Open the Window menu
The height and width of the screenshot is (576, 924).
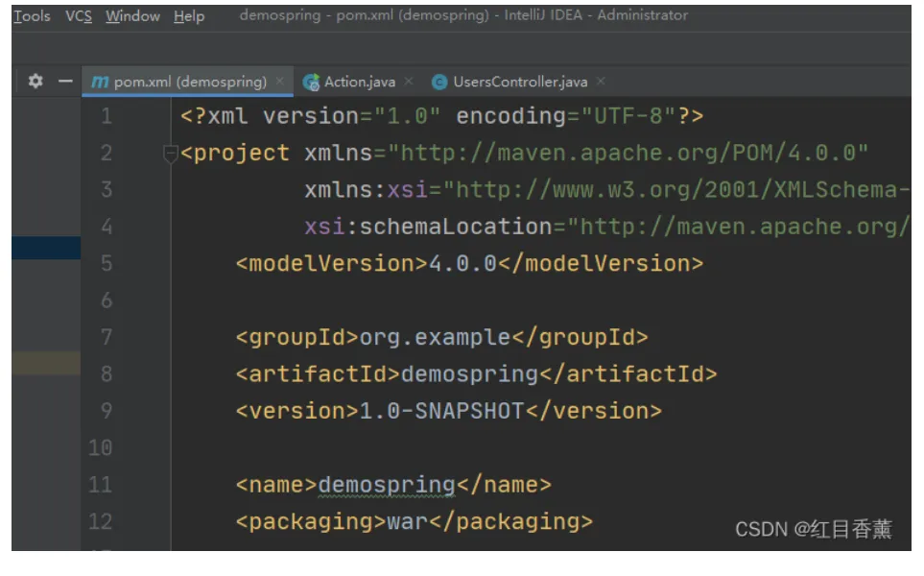132,16
